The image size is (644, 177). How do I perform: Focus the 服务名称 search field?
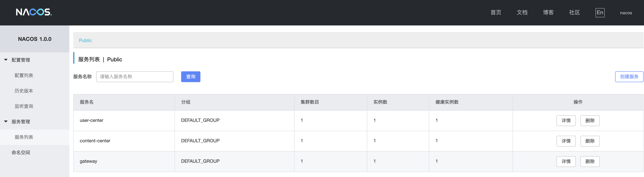135,77
